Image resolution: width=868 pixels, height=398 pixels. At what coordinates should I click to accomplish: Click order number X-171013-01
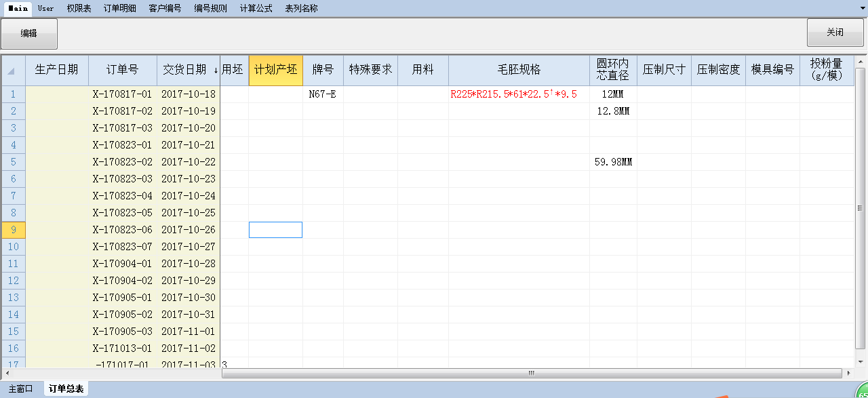coord(123,349)
